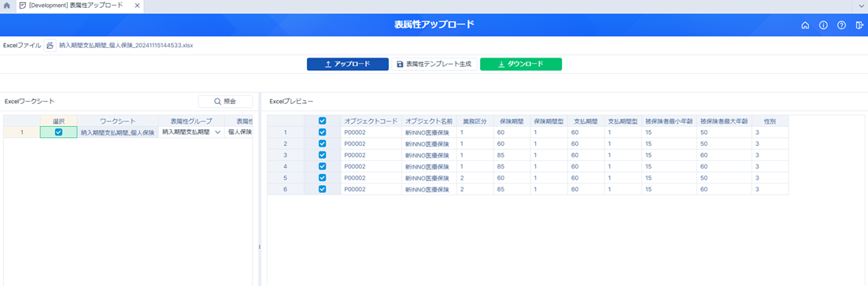
Task: Click the green ダウンロード button
Action: tap(521, 65)
